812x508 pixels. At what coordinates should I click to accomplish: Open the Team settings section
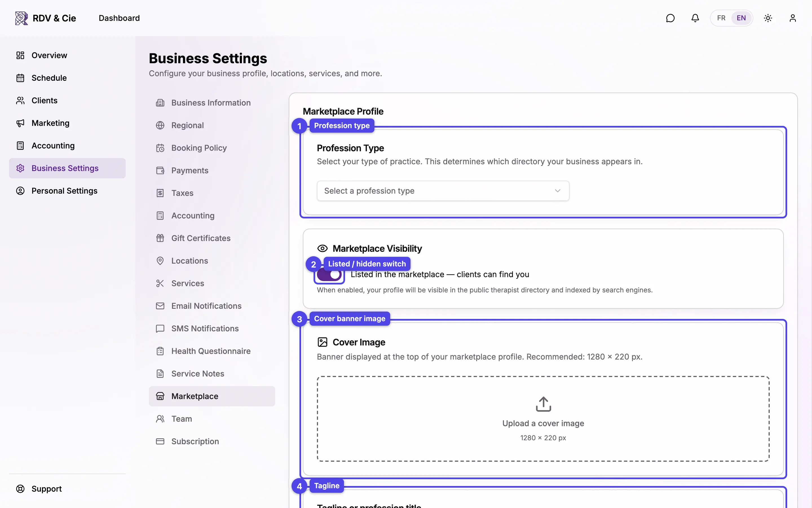212,419
